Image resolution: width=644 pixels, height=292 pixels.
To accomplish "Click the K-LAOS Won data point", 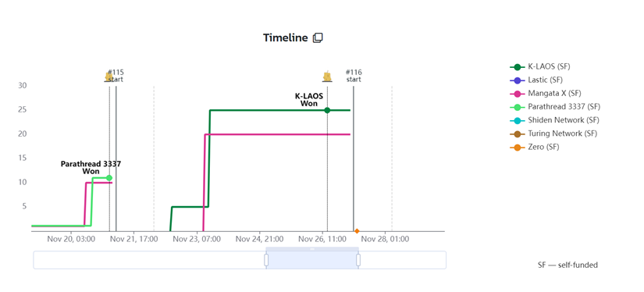I will click(327, 110).
